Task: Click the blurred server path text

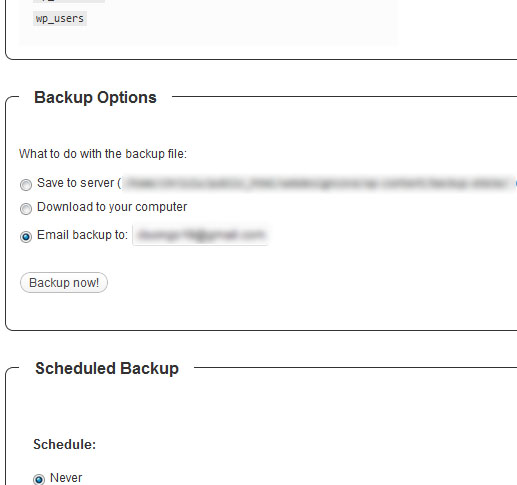Action: (317, 183)
